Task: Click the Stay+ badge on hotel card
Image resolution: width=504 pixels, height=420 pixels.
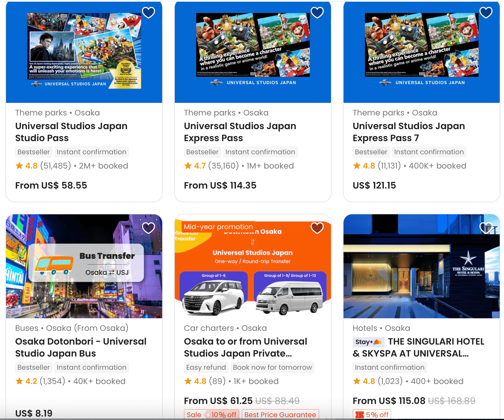Action: pyautogui.click(x=369, y=342)
